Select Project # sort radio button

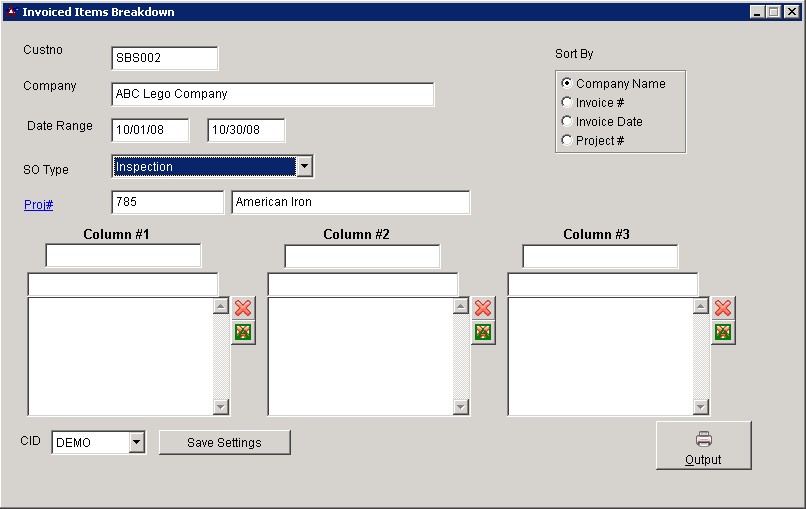point(568,141)
